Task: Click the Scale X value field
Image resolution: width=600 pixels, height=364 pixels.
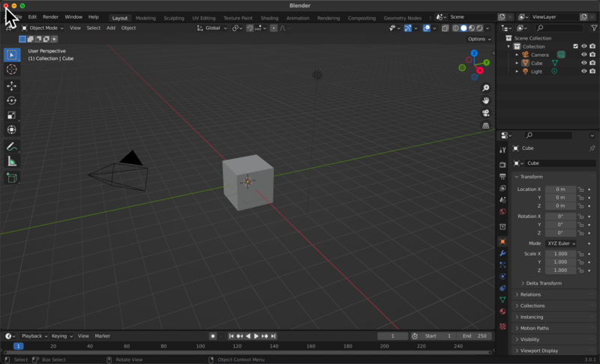Action: click(560, 254)
